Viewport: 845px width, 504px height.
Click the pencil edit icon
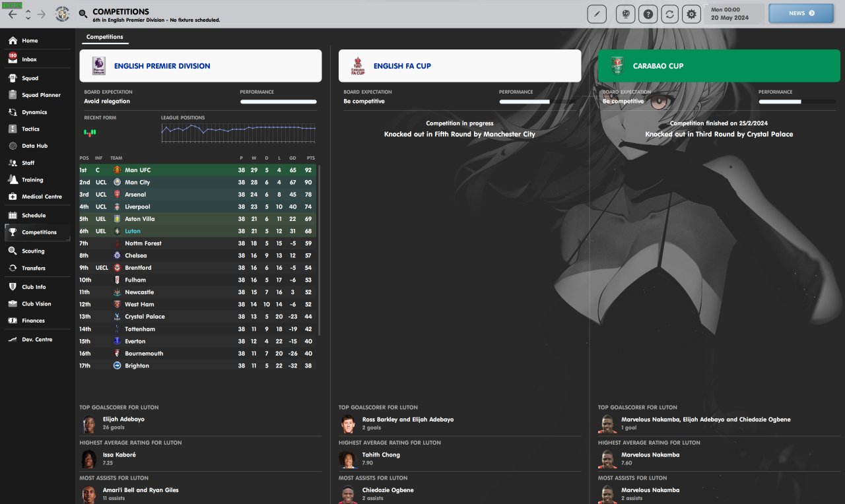coord(597,14)
